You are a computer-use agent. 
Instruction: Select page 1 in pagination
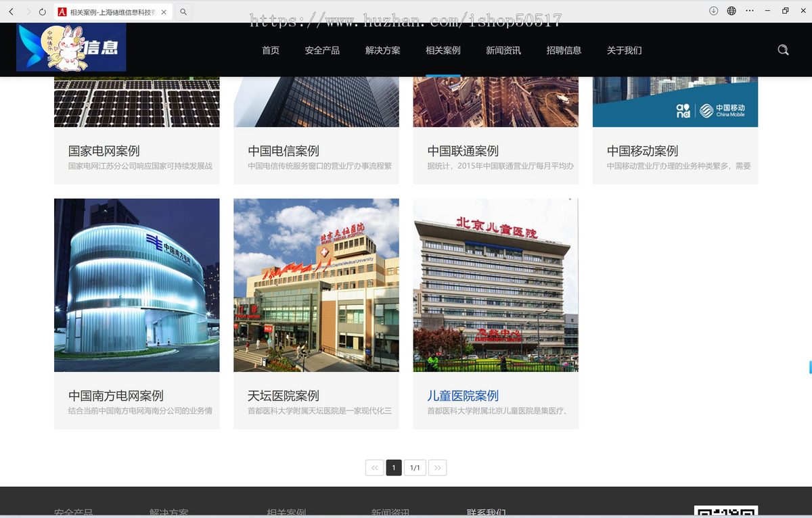394,467
